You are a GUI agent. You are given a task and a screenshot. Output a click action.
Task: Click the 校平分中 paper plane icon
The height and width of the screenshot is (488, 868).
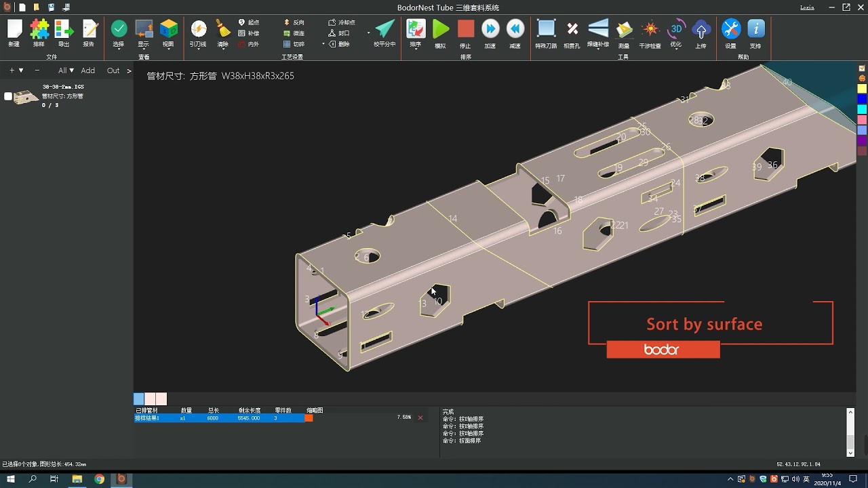[x=384, y=28]
